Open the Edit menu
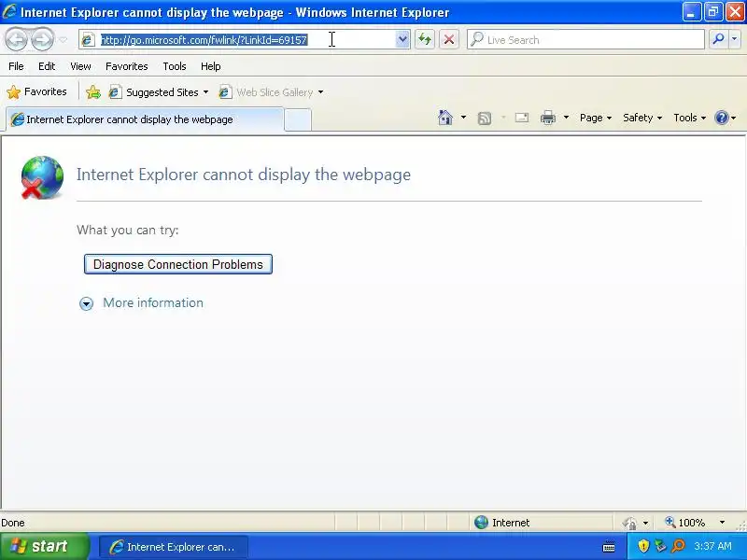Viewport: 747px width, 560px height. [46, 66]
